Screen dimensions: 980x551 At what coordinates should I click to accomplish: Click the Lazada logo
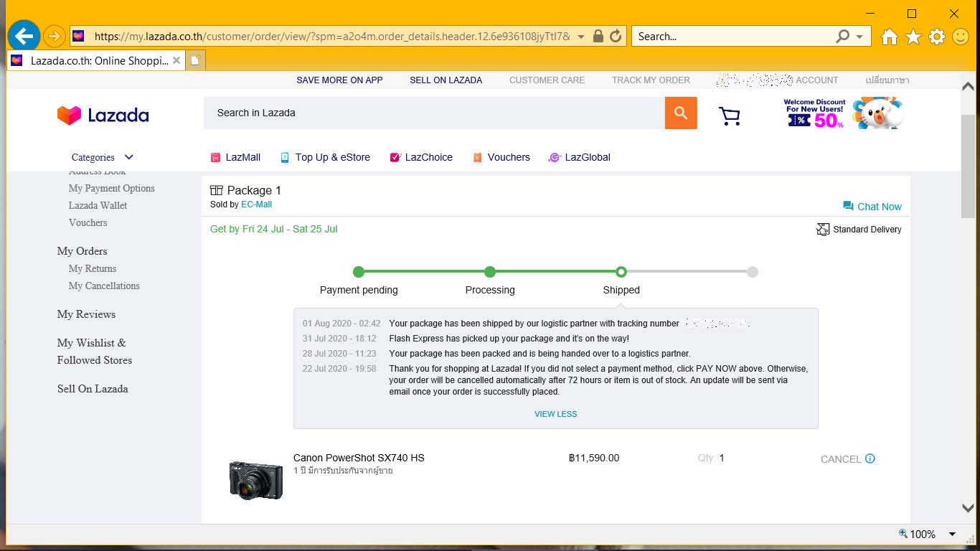[x=103, y=115]
